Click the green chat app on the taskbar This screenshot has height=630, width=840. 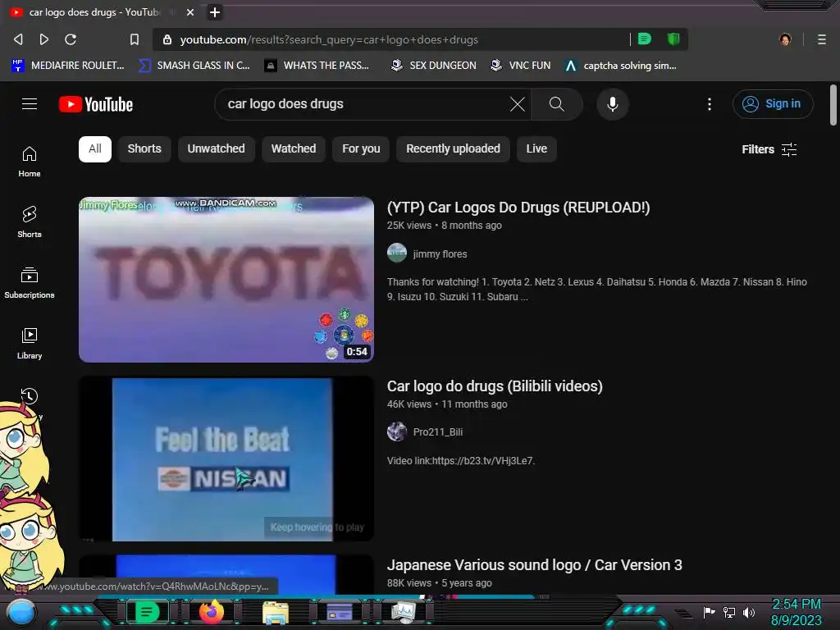click(x=147, y=612)
